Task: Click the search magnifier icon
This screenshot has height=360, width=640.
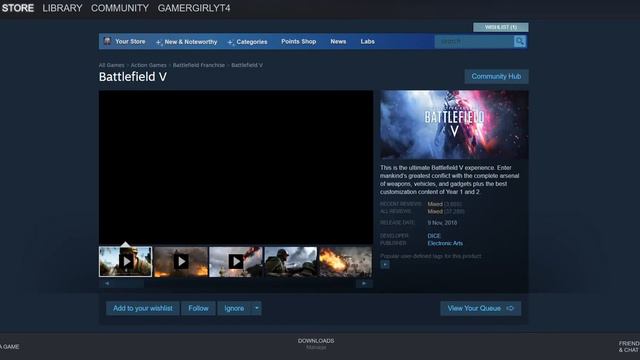Action: [520, 42]
